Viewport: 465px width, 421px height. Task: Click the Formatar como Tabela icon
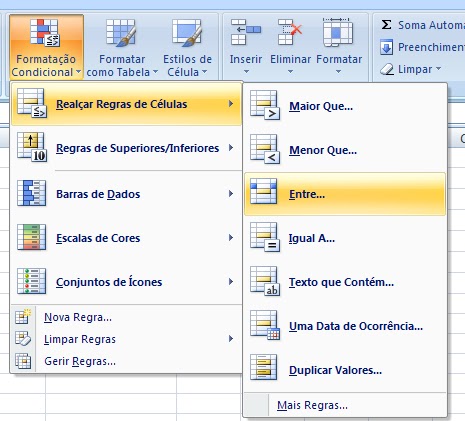(121, 32)
